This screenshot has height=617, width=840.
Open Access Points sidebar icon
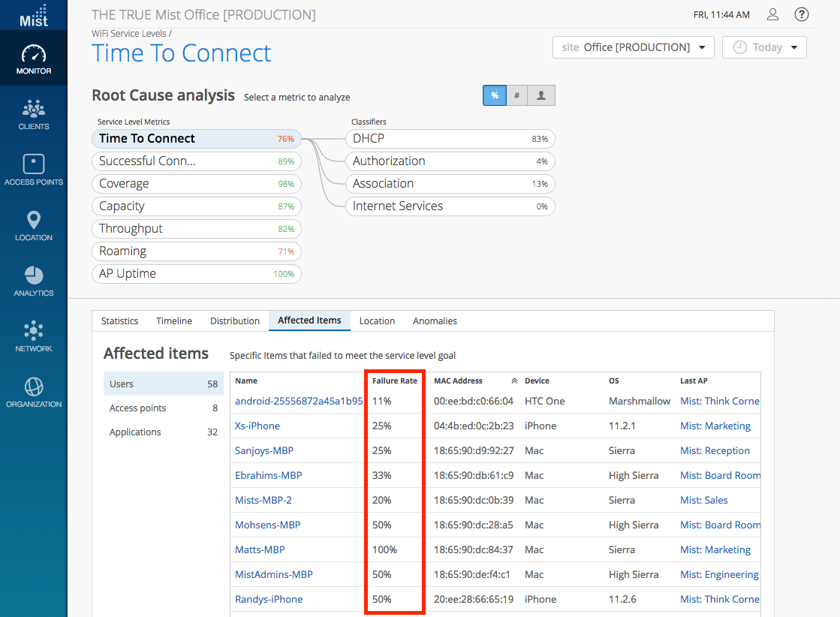coord(34,170)
